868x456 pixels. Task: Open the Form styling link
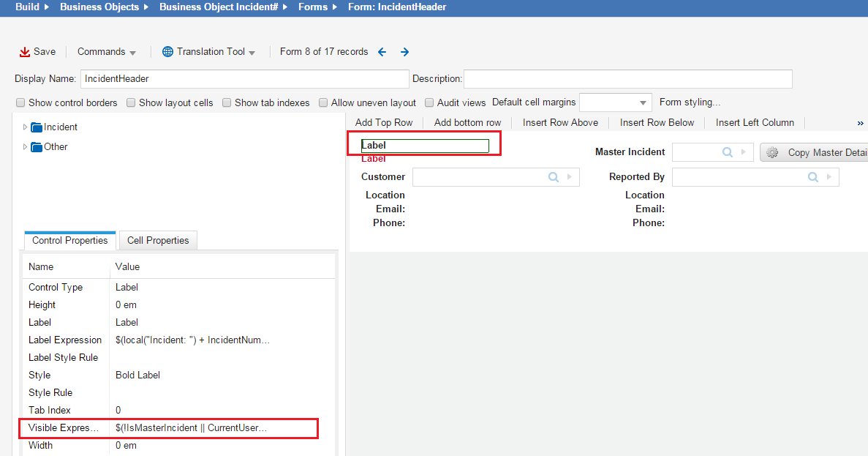tap(689, 102)
